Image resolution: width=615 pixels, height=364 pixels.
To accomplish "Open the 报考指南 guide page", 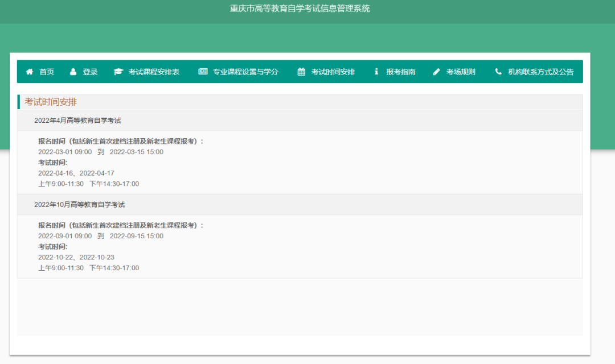I will pyautogui.click(x=402, y=72).
